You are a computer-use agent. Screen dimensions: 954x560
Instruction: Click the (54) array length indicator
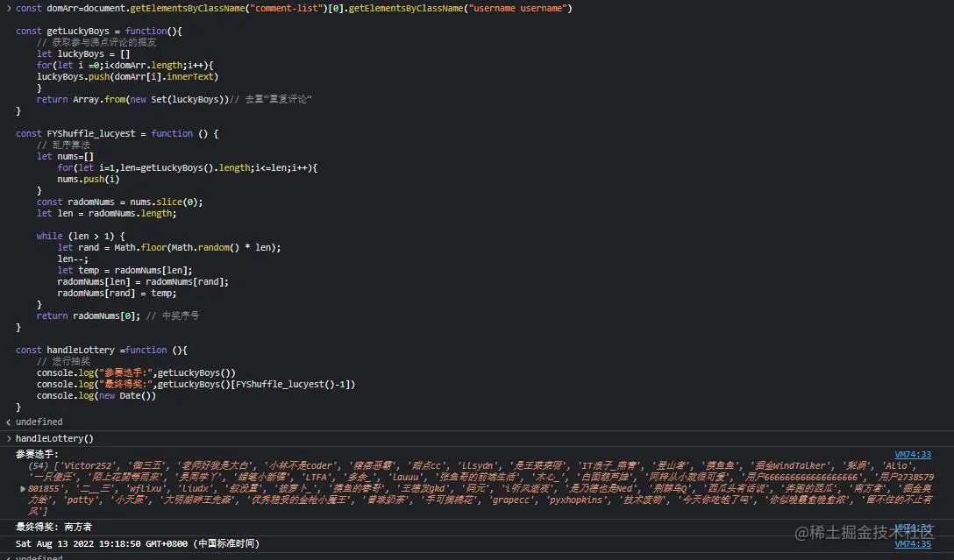(39, 465)
